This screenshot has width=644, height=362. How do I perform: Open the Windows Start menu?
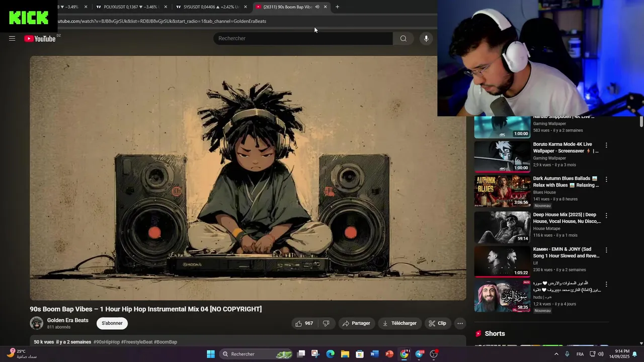point(211,354)
